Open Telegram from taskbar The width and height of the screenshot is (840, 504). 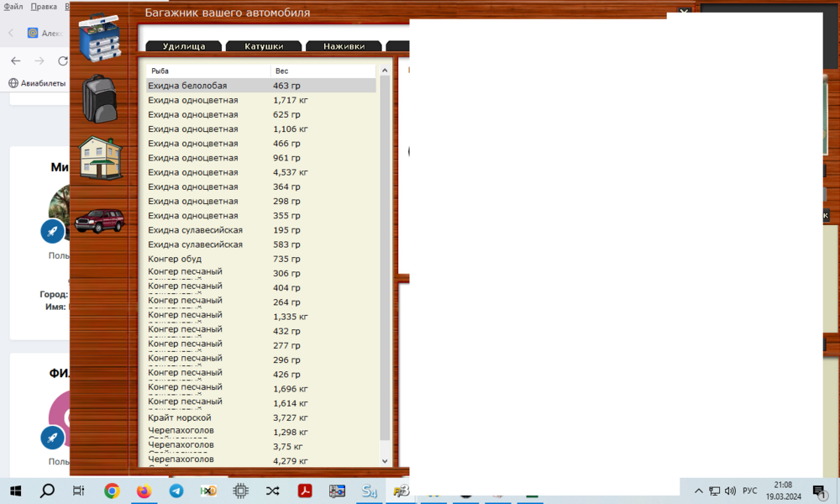click(x=176, y=491)
